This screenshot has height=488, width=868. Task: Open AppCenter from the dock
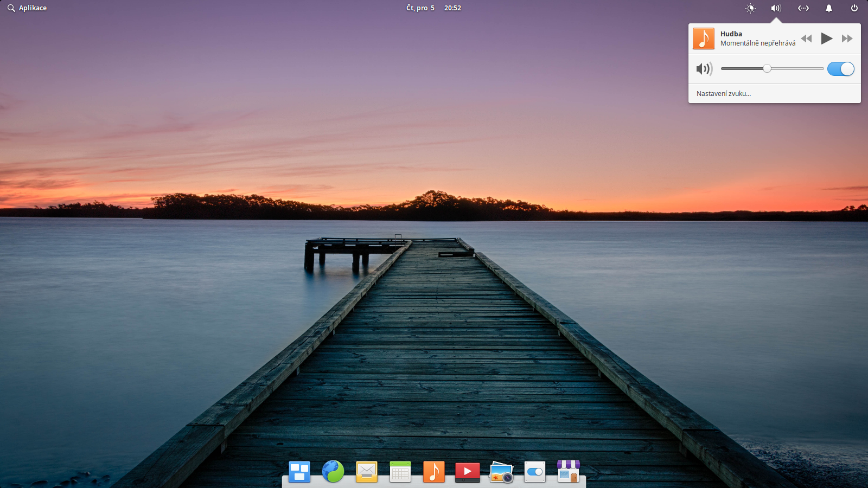tap(568, 471)
